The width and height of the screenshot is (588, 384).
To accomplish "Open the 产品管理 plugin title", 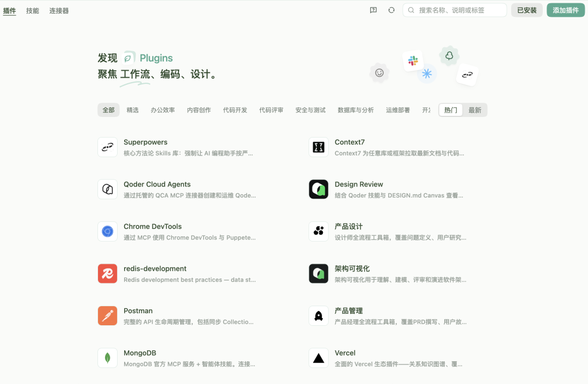I will coord(348,311).
